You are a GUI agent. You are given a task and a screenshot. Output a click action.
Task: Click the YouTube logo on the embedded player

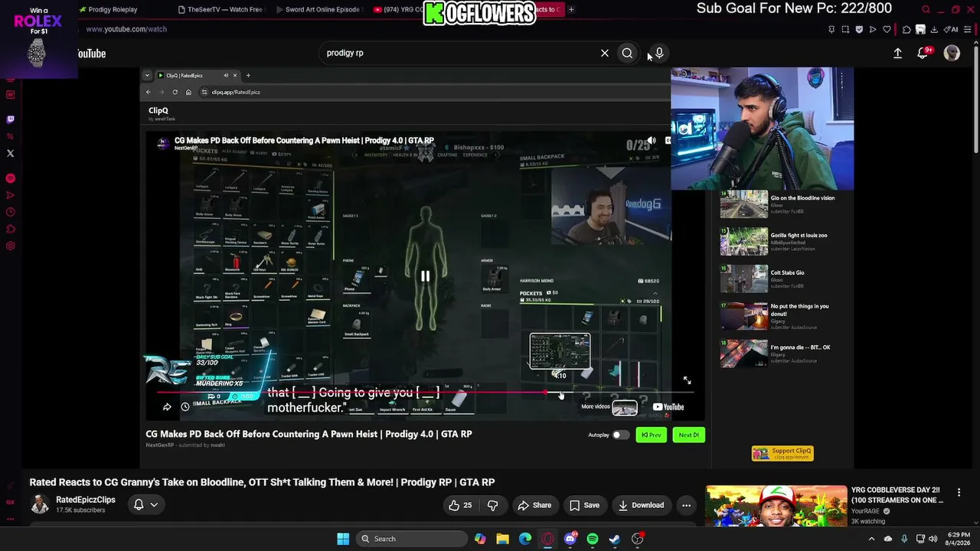(668, 407)
